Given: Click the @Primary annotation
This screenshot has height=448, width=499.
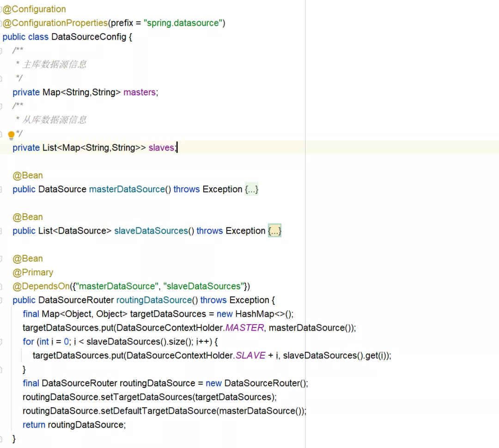Looking at the screenshot, I should pyautogui.click(x=33, y=272).
